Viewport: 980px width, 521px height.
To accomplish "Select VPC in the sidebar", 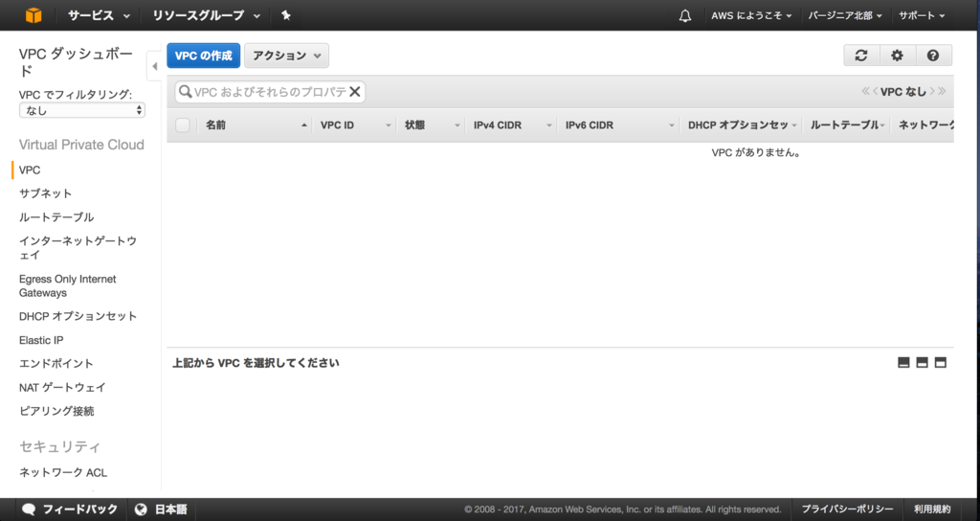I will pyautogui.click(x=30, y=170).
